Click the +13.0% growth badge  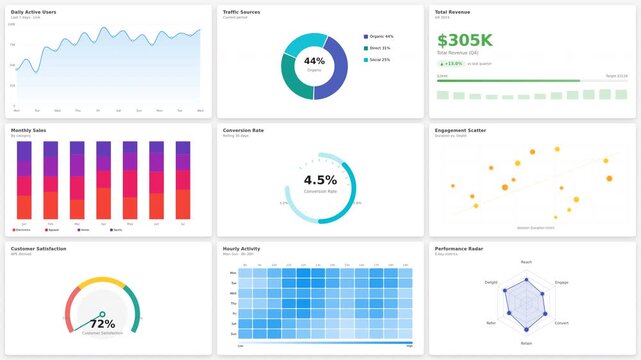[x=451, y=64]
